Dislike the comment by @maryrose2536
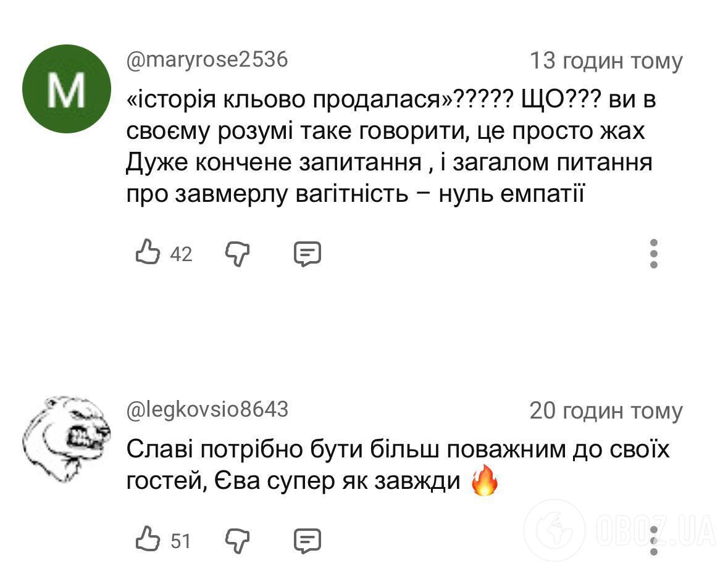The width and height of the screenshot is (728, 571). pyautogui.click(x=238, y=252)
